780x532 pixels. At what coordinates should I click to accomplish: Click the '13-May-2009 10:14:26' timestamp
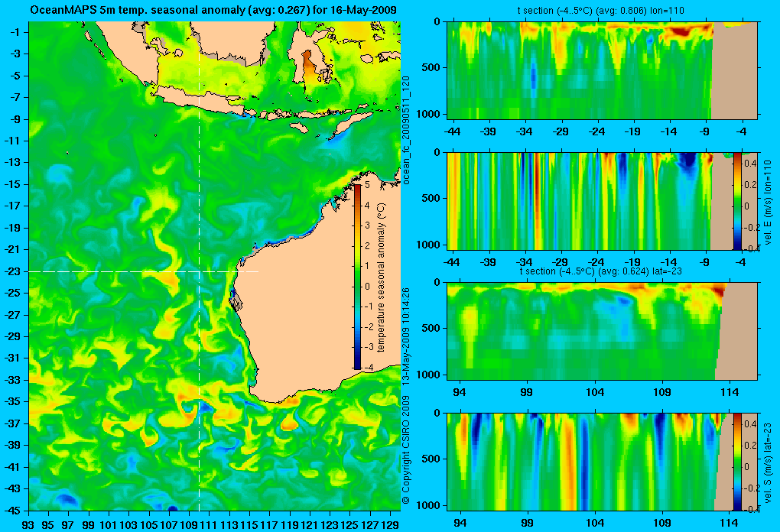point(406,337)
